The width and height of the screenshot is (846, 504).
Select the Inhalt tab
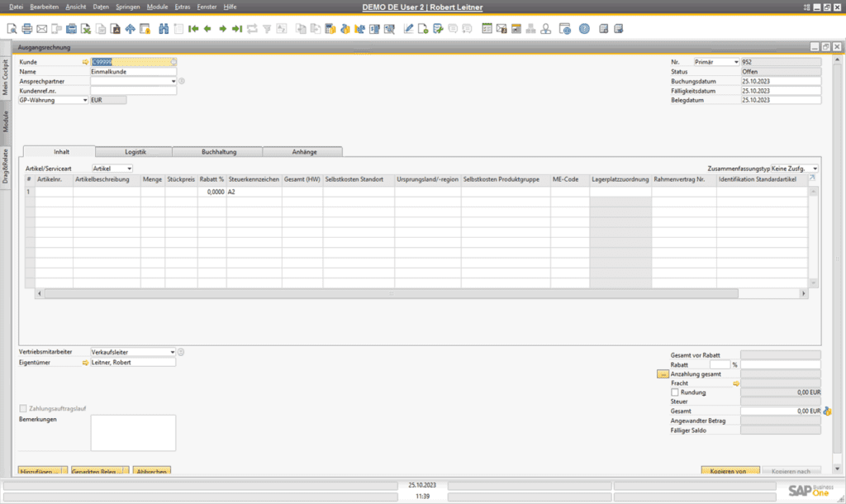click(61, 152)
